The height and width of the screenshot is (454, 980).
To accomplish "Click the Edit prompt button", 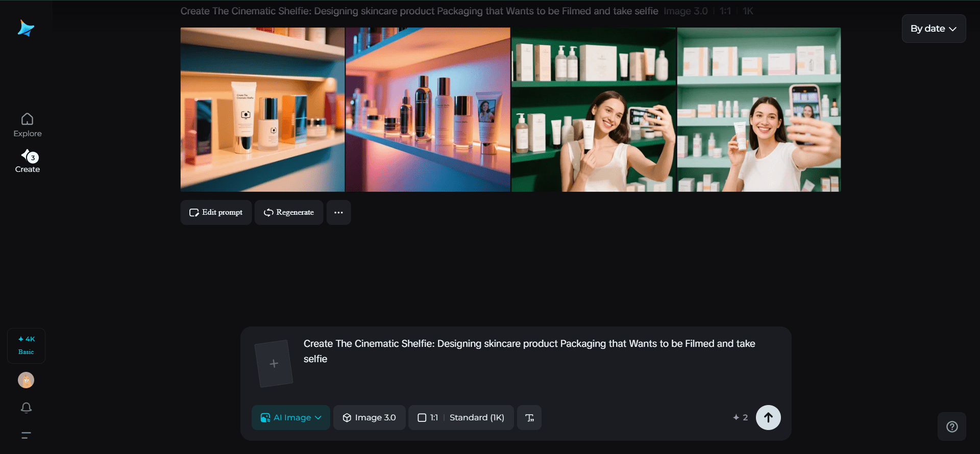I will (x=216, y=212).
